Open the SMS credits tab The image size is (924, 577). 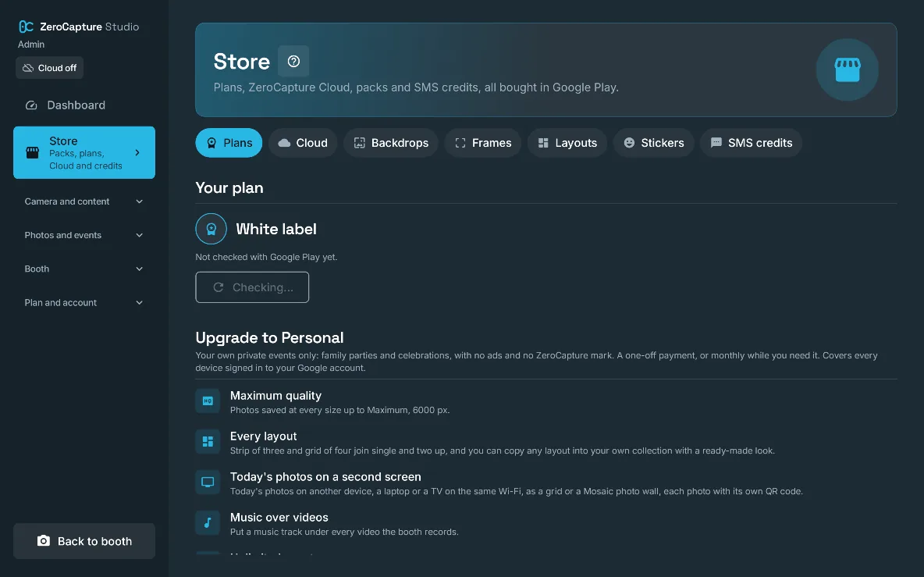tap(752, 143)
